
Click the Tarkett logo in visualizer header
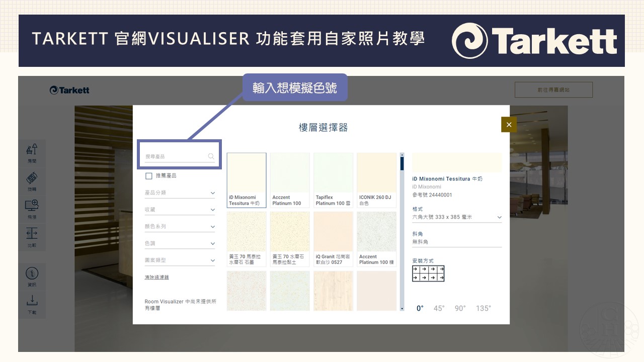click(x=69, y=90)
